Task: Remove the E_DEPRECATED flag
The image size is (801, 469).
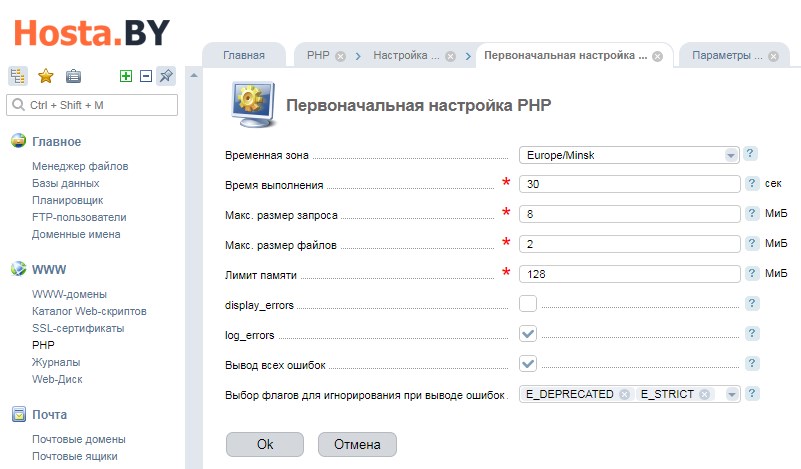Action: coord(624,394)
